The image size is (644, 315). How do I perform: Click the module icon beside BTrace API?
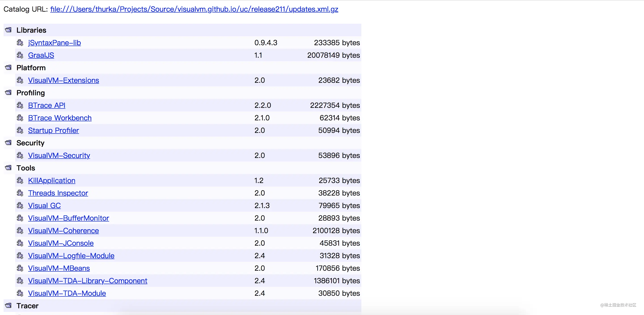click(20, 105)
